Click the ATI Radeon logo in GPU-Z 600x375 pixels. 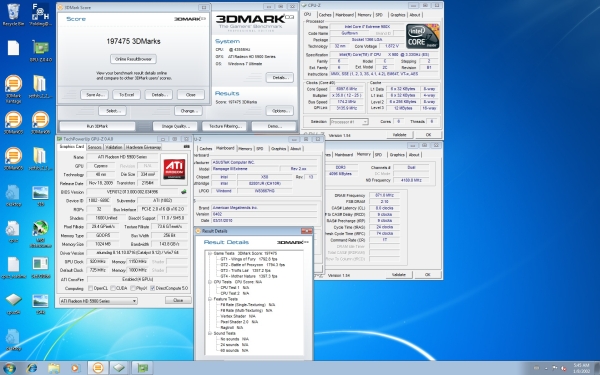[x=174, y=169]
